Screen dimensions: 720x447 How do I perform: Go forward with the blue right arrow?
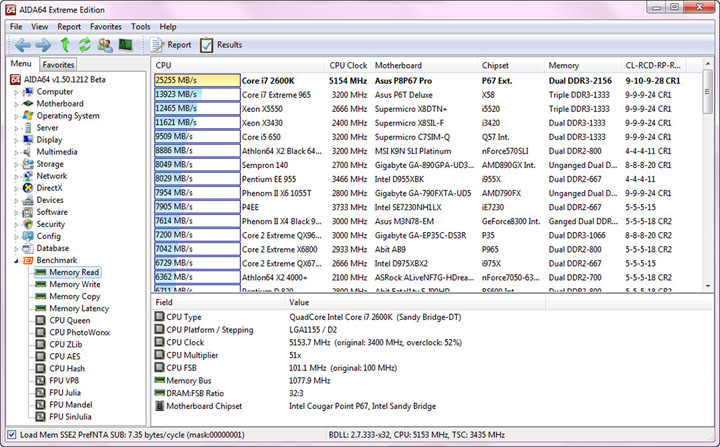(x=43, y=45)
